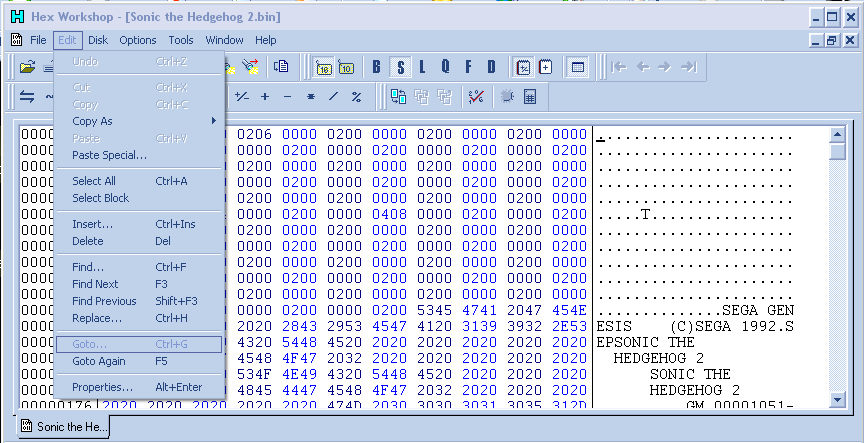Click the document icon beside File menu

pyautogui.click(x=17, y=40)
